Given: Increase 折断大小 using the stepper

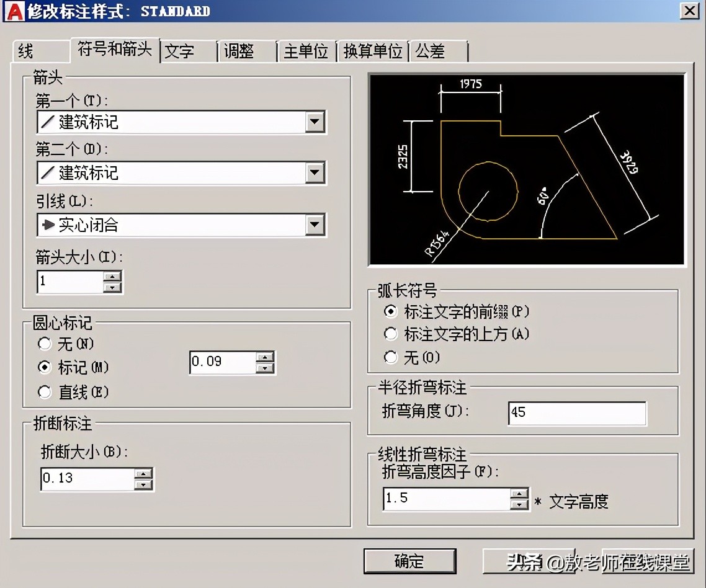Looking at the screenshot, I should (144, 474).
